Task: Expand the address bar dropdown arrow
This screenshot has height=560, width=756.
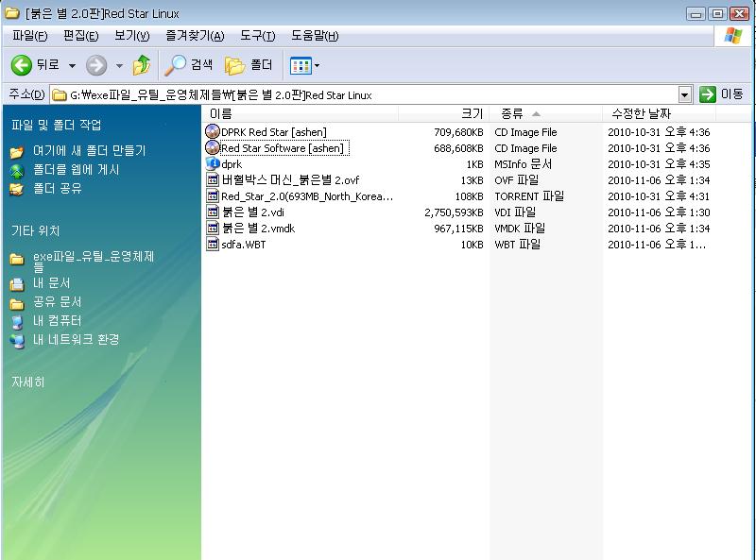Action: [x=685, y=94]
